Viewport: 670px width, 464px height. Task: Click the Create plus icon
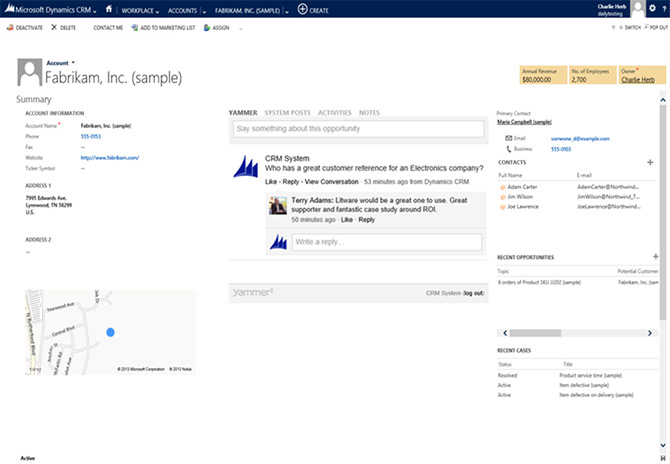tap(303, 8)
